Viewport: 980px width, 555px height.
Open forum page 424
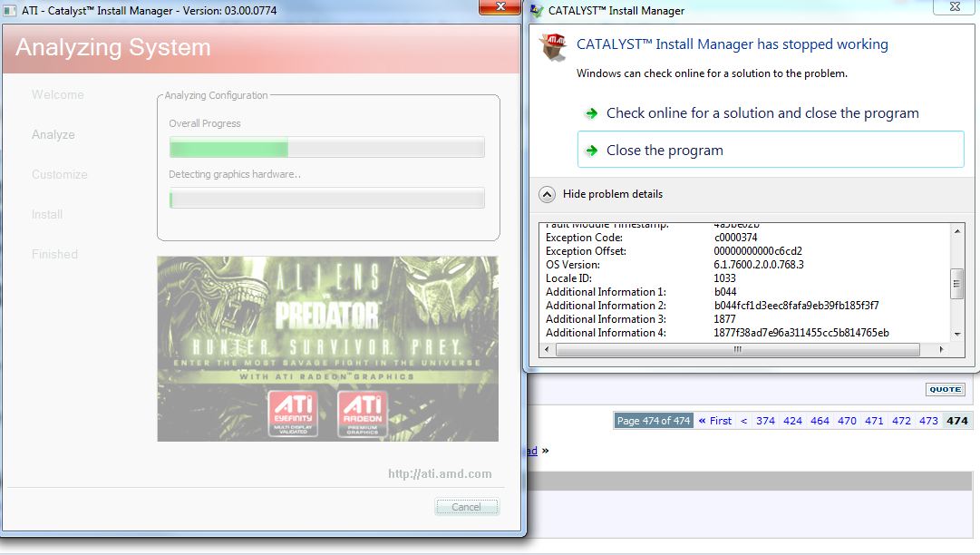792,421
